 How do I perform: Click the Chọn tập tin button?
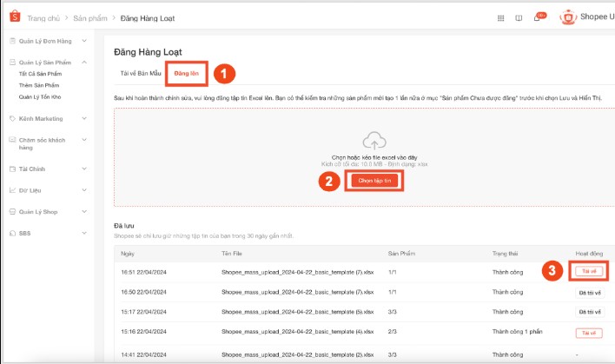(374, 181)
